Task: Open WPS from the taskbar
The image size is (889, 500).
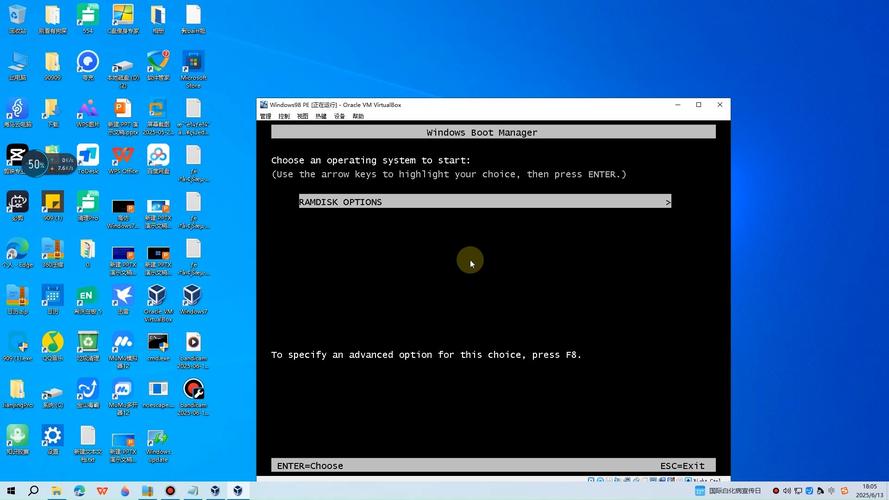Action: 102,490
